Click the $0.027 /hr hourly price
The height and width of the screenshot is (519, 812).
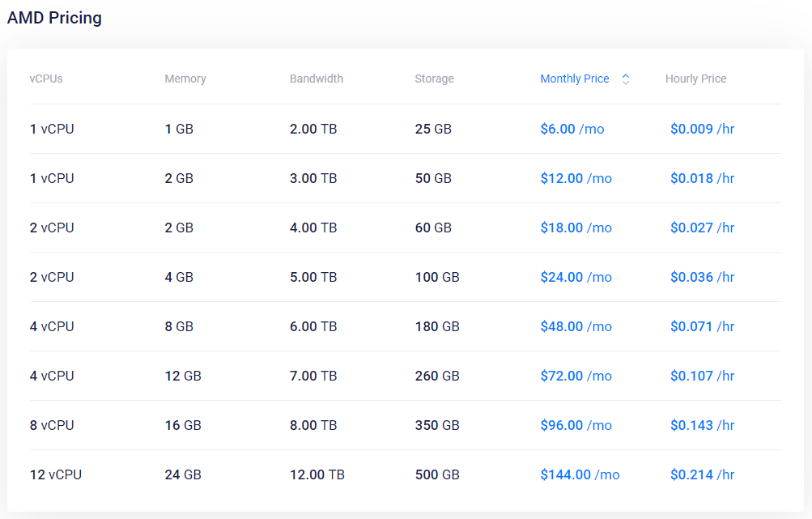702,228
